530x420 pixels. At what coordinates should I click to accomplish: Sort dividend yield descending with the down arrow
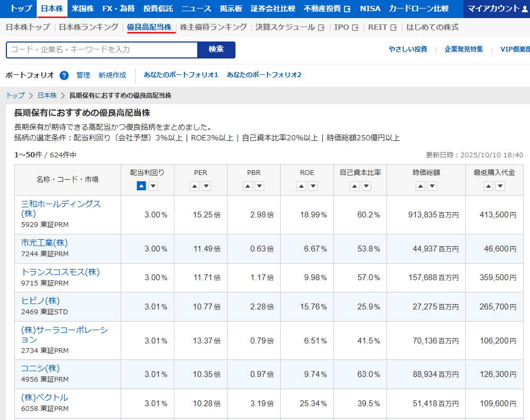coord(153,186)
